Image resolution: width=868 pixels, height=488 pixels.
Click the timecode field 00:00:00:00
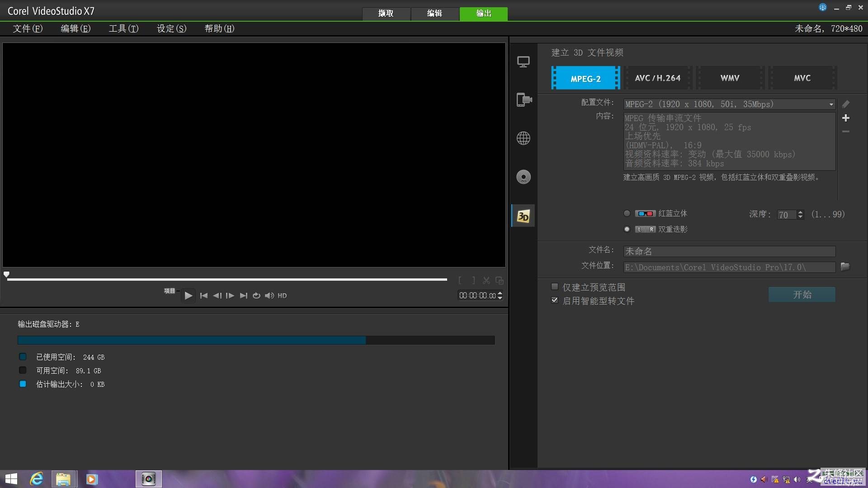click(477, 296)
